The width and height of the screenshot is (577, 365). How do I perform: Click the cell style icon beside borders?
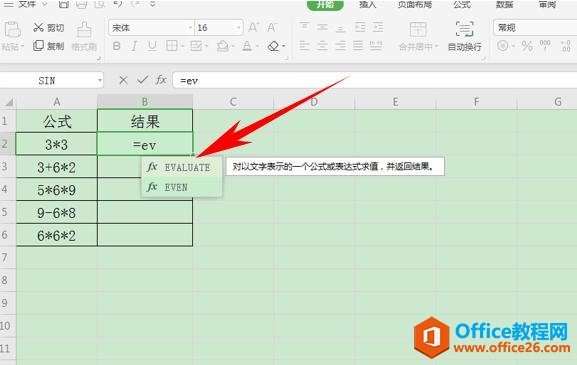pos(196,46)
